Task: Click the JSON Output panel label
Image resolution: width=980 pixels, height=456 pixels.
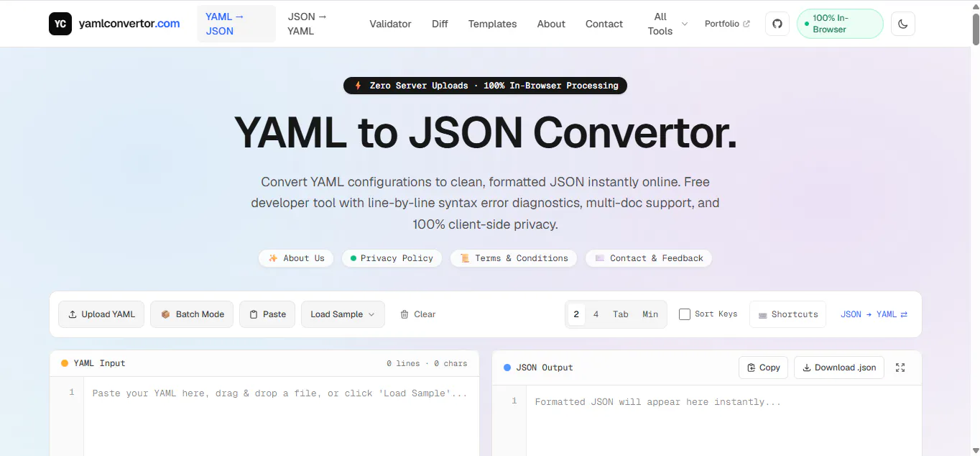Action: pos(545,368)
